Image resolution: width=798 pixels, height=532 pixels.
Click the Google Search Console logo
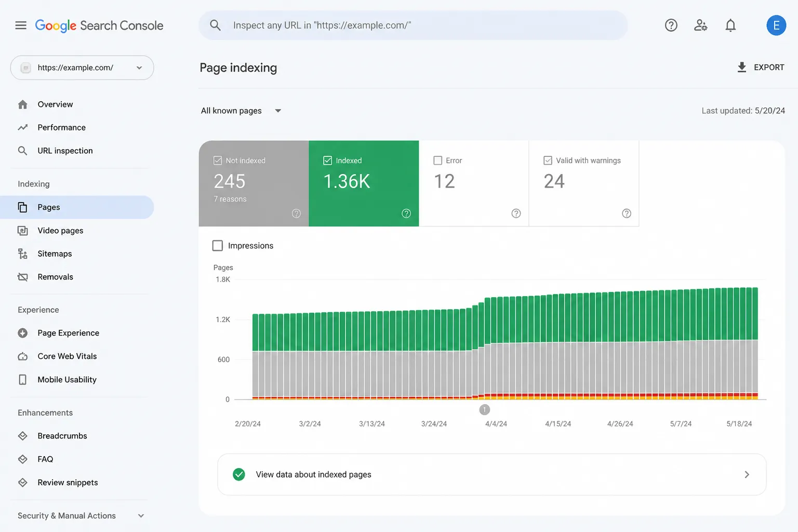coord(99,25)
